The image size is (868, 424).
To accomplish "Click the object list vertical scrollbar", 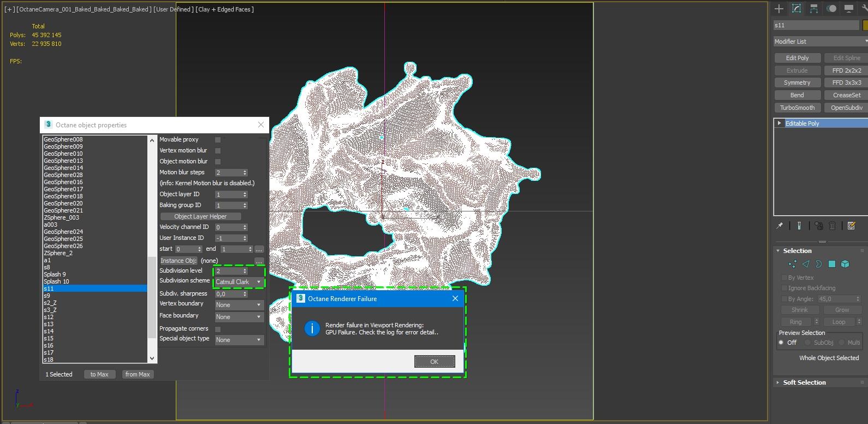I will (x=152, y=249).
